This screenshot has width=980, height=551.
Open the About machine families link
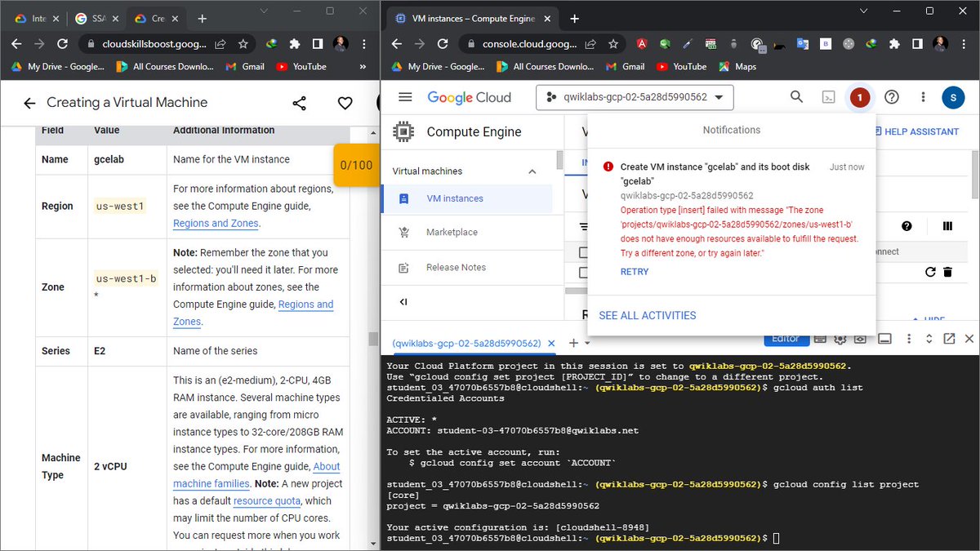(256, 475)
